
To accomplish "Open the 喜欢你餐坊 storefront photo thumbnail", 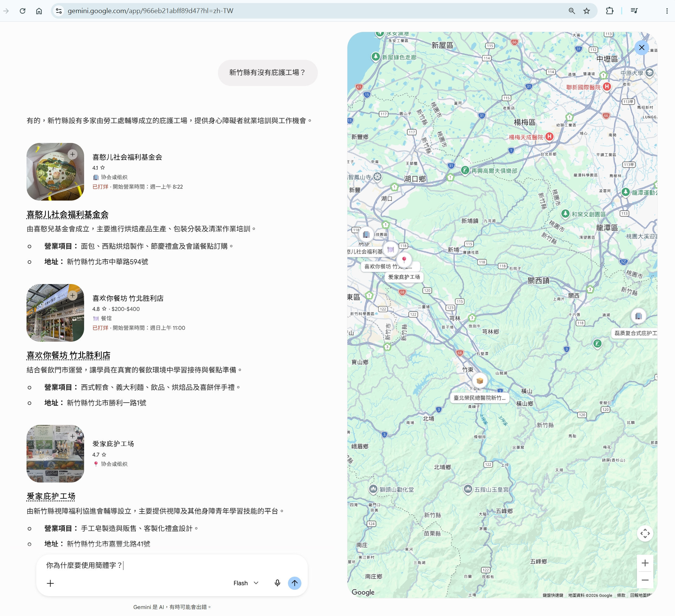I will click(55, 313).
